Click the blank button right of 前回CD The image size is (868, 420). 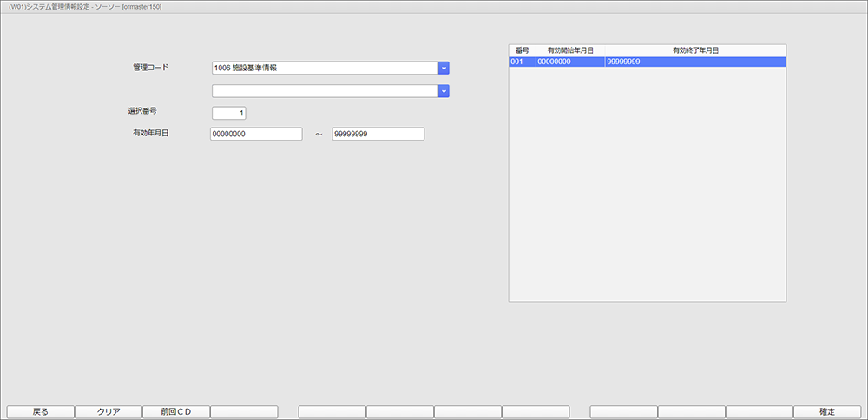click(244, 412)
